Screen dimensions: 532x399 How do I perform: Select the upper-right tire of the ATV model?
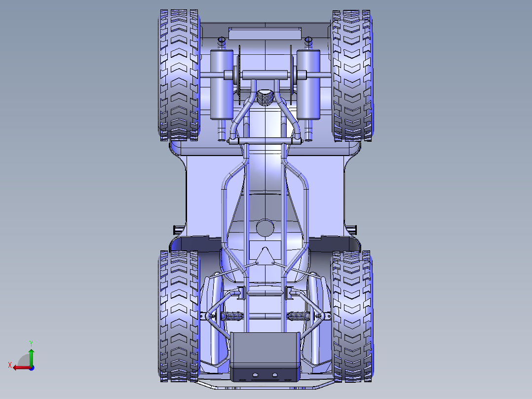pos(352,76)
